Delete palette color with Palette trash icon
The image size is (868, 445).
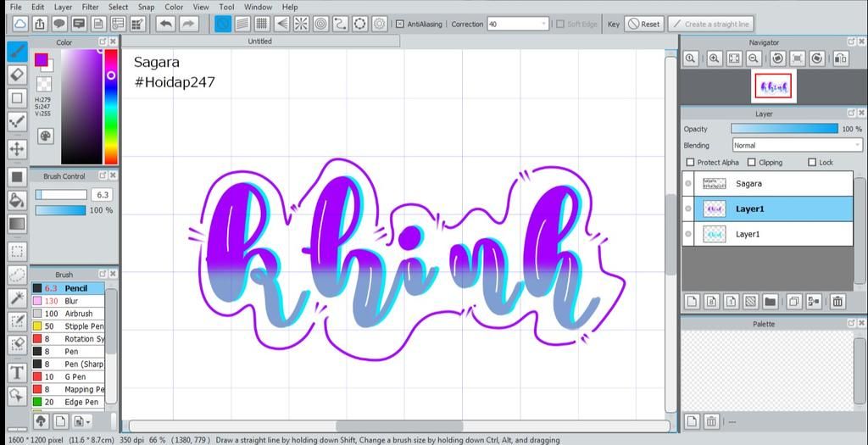(x=712, y=422)
